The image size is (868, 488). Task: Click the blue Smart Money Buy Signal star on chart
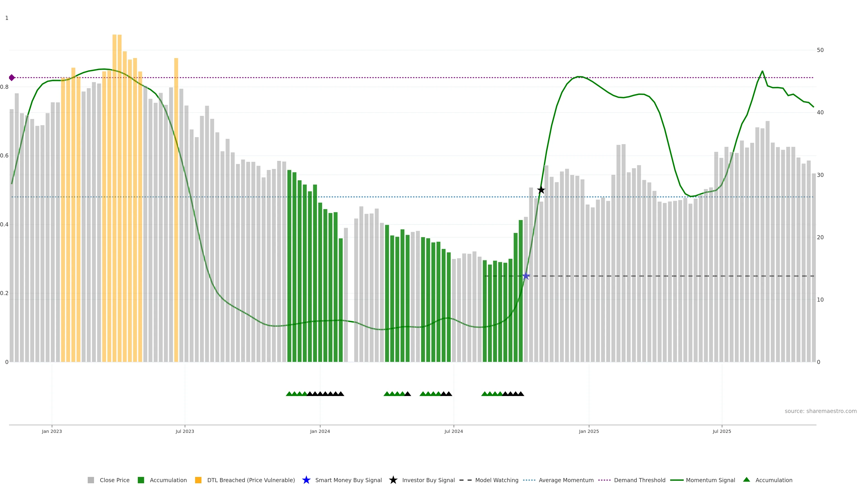point(526,276)
